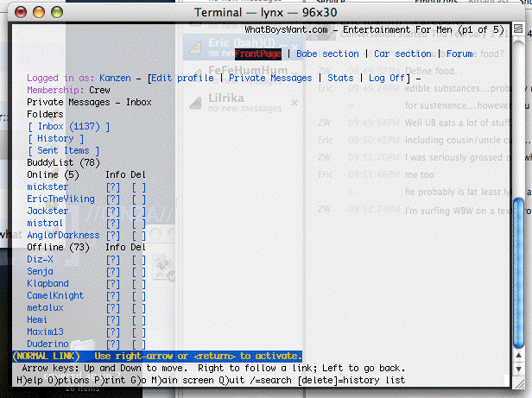Click the info [?] link for mickster
This screenshot has width=532, height=398.
point(112,186)
